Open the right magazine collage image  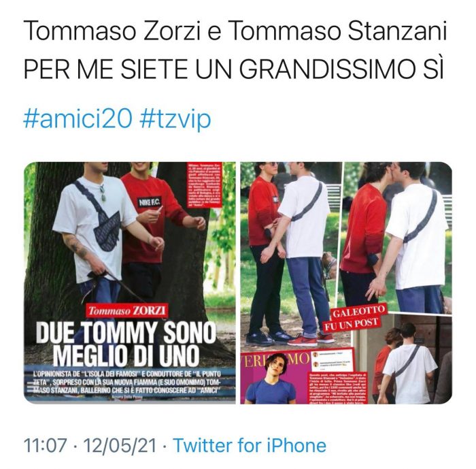[346, 282]
